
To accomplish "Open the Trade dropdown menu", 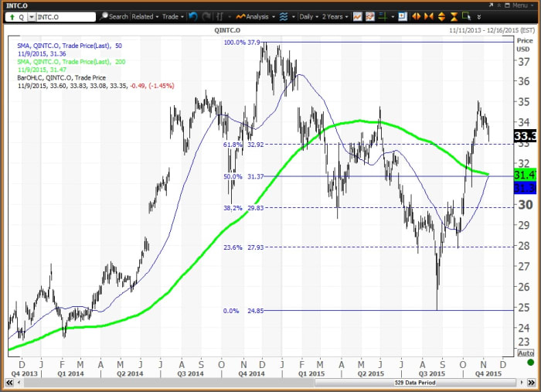I will tap(173, 16).
